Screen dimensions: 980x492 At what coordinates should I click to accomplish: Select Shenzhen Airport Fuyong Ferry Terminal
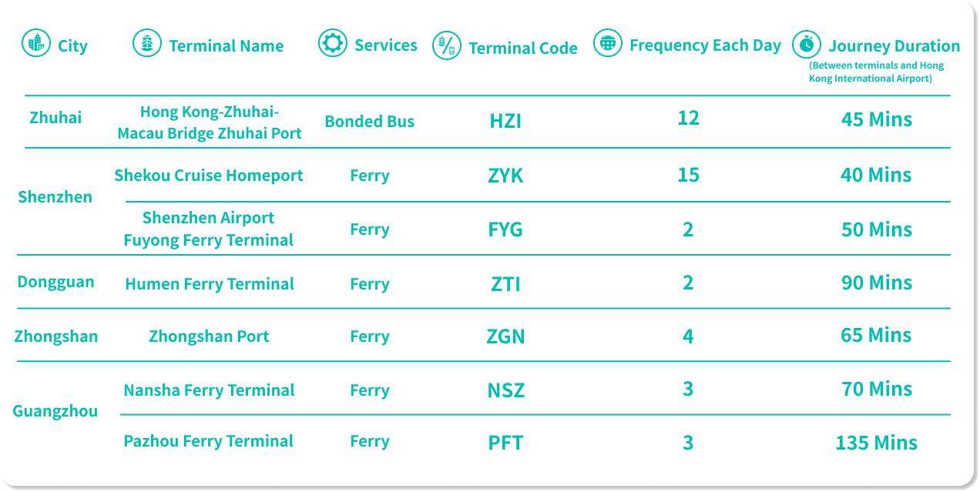tap(209, 229)
